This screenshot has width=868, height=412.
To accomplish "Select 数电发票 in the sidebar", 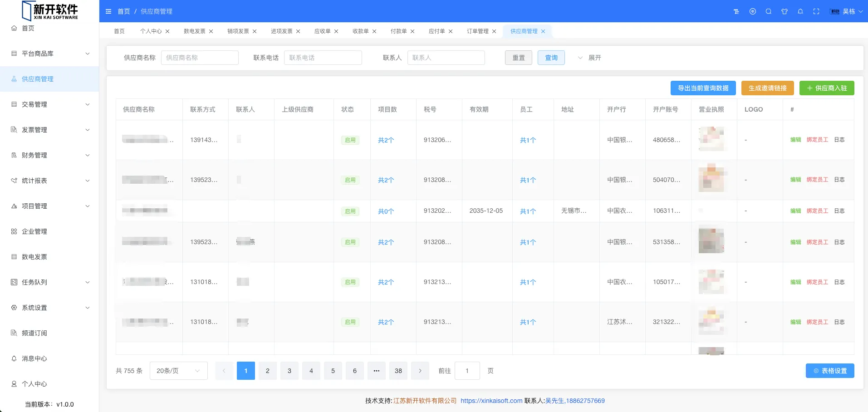I will pos(34,257).
